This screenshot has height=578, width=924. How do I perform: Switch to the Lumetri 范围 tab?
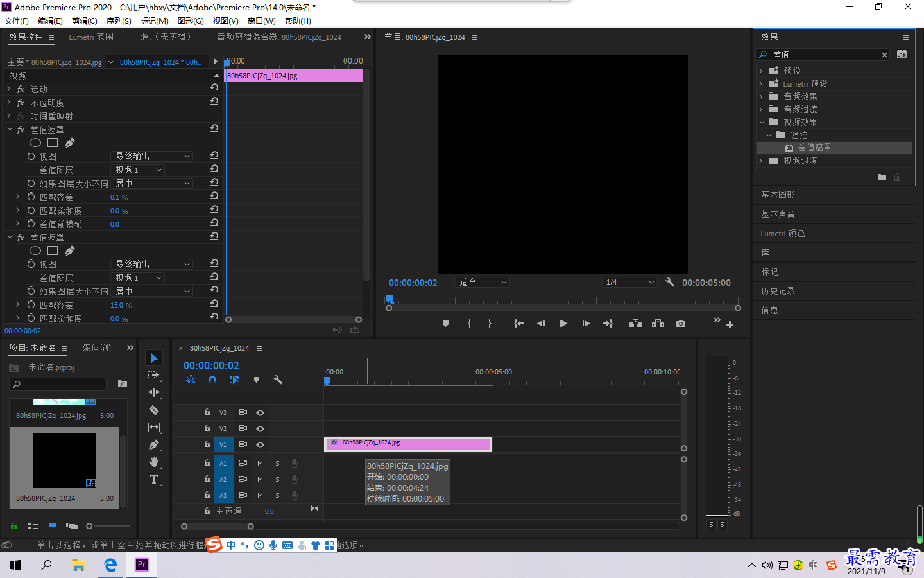coord(91,37)
